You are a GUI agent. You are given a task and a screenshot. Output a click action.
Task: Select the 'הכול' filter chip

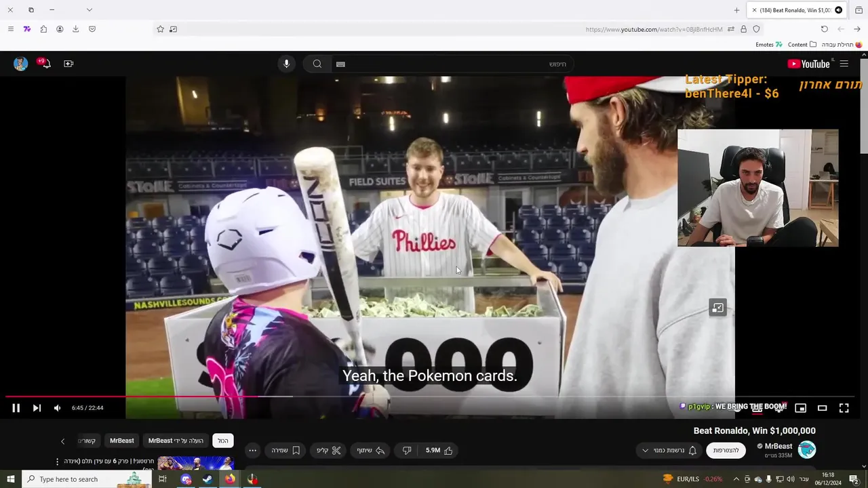[x=222, y=441]
